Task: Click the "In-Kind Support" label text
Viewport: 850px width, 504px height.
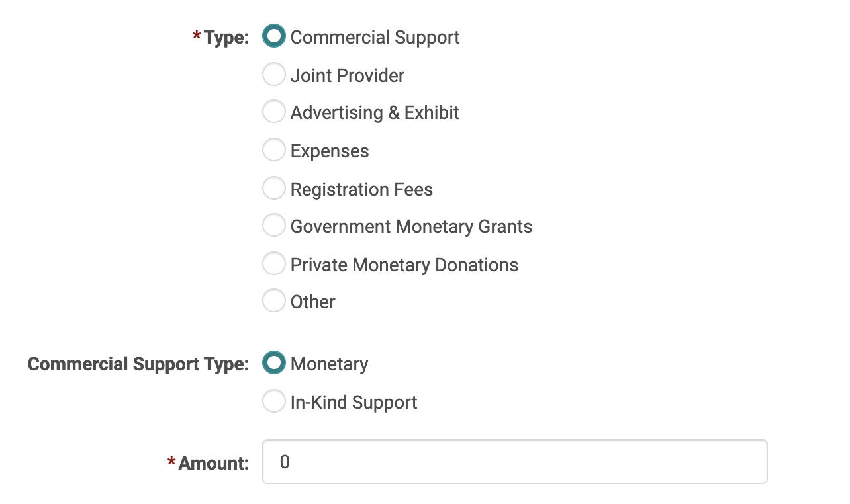Action: coord(354,403)
